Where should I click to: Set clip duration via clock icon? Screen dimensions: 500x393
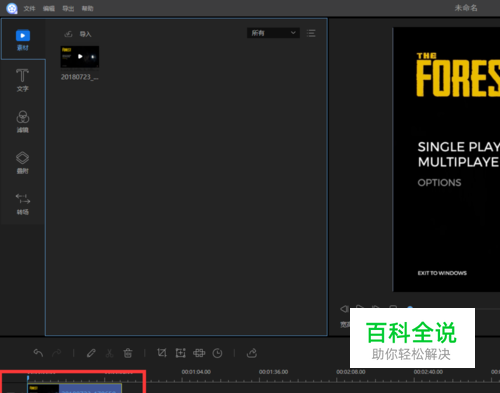[217, 353]
